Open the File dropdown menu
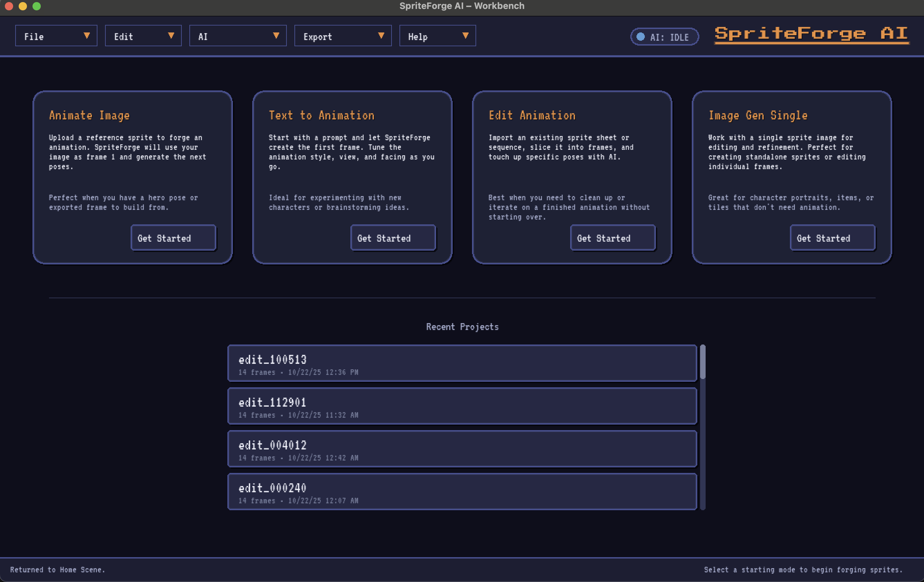The image size is (924, 582). tap(56, 36)
